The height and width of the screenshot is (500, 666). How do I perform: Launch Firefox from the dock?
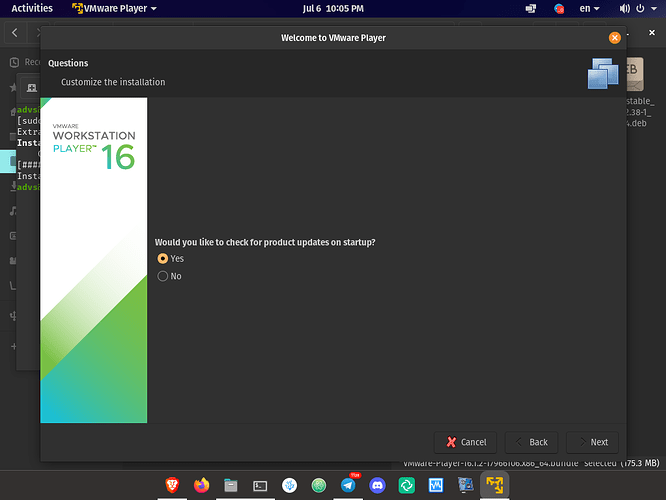(x=202, y=485)
